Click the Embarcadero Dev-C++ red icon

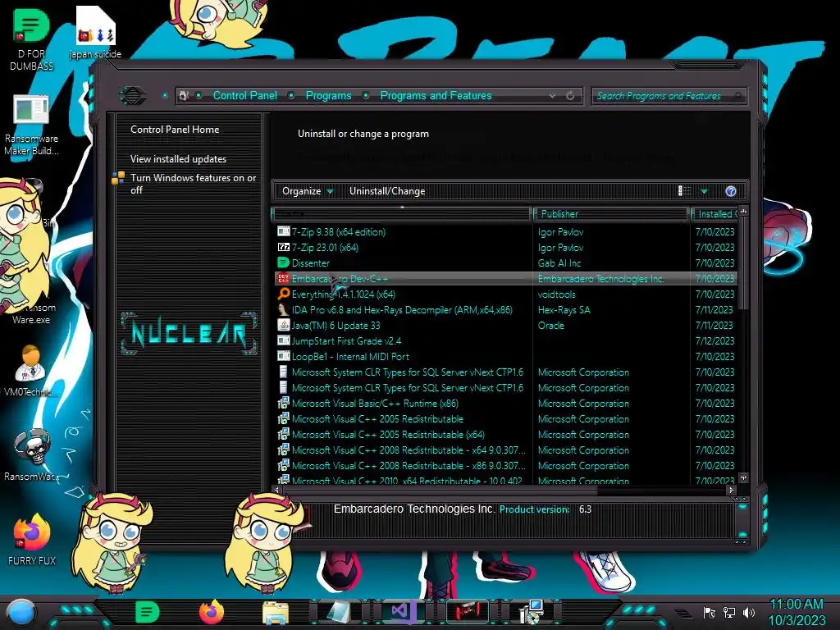tap(283, 278)
